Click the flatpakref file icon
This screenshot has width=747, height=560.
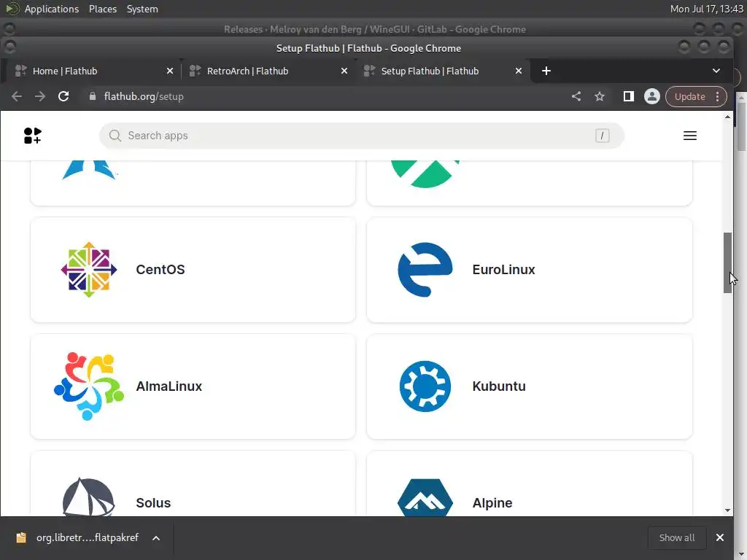tap(21, 537)
